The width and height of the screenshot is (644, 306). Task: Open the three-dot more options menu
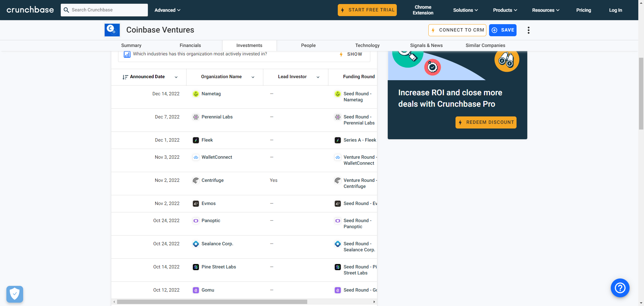pyautogui.click(x=529, y=30)
